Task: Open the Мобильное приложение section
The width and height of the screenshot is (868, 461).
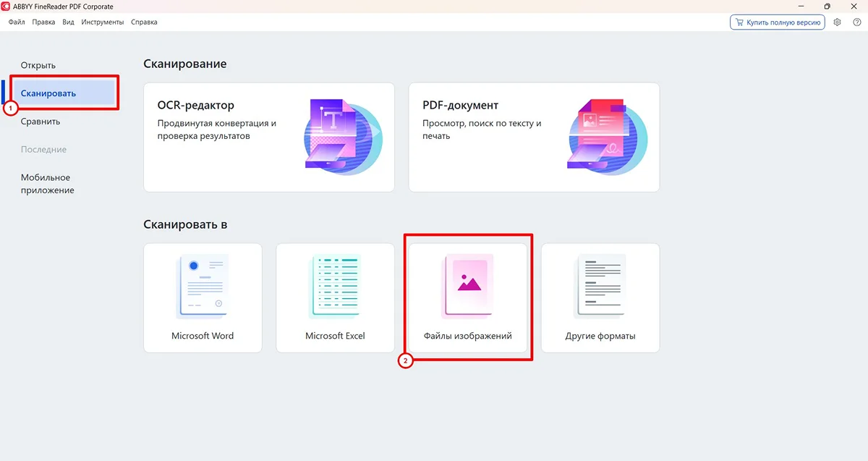Action: pyautogui.click(x=47, y=184)
